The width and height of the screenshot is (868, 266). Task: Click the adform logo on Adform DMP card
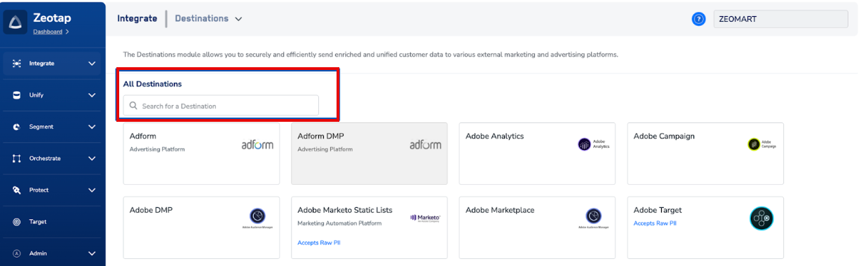click(x=425, y=145)
